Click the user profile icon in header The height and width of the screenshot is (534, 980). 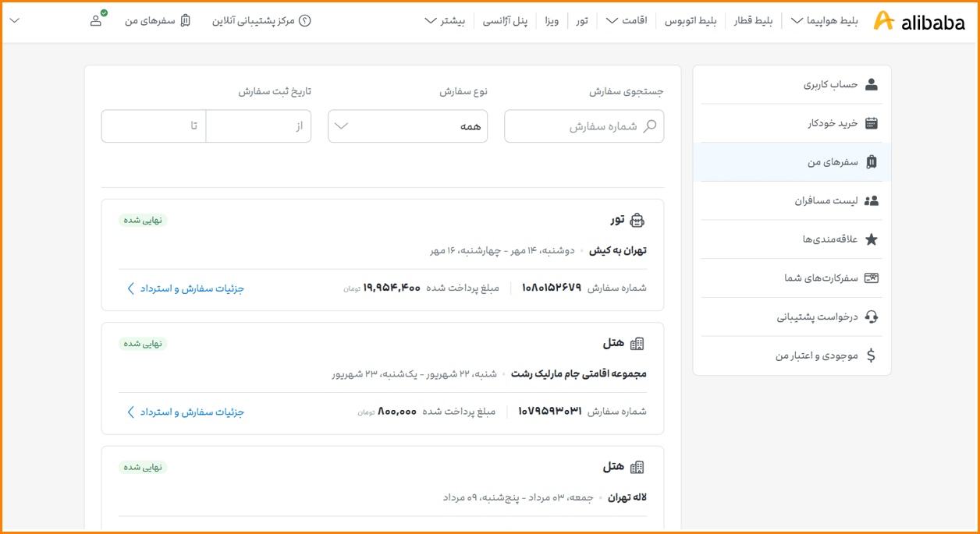click(x=96, y=20)
